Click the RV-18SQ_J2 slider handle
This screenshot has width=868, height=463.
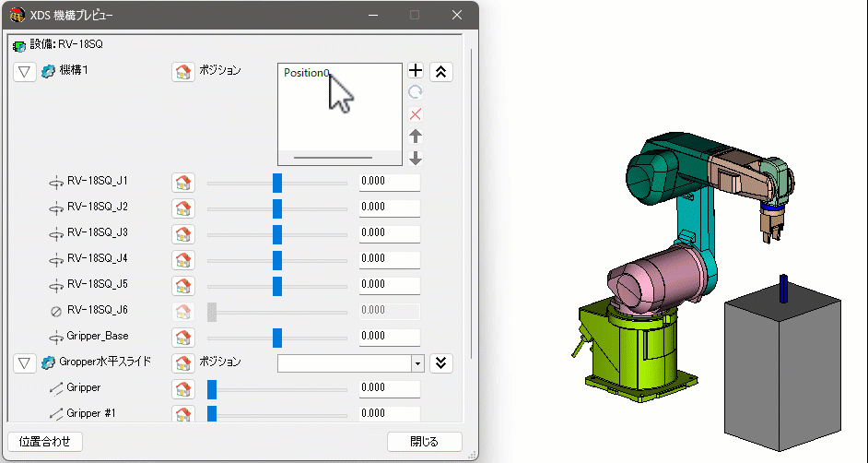(x=277, y=208)
